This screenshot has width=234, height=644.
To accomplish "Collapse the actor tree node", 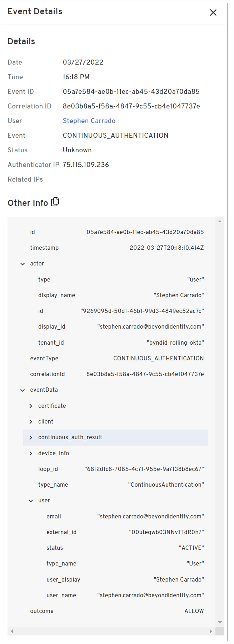I will [x=23, y=264].
